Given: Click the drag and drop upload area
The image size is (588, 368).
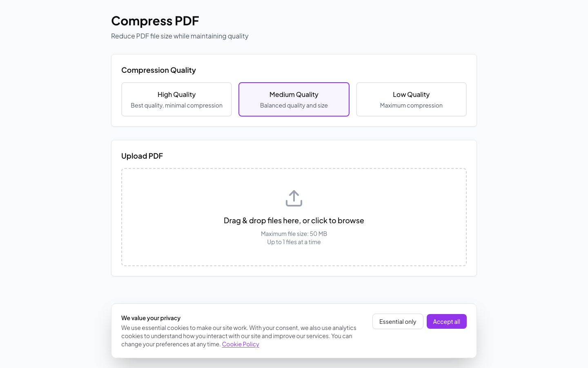Looking at the screenshot, I should [x=294, y=217].
